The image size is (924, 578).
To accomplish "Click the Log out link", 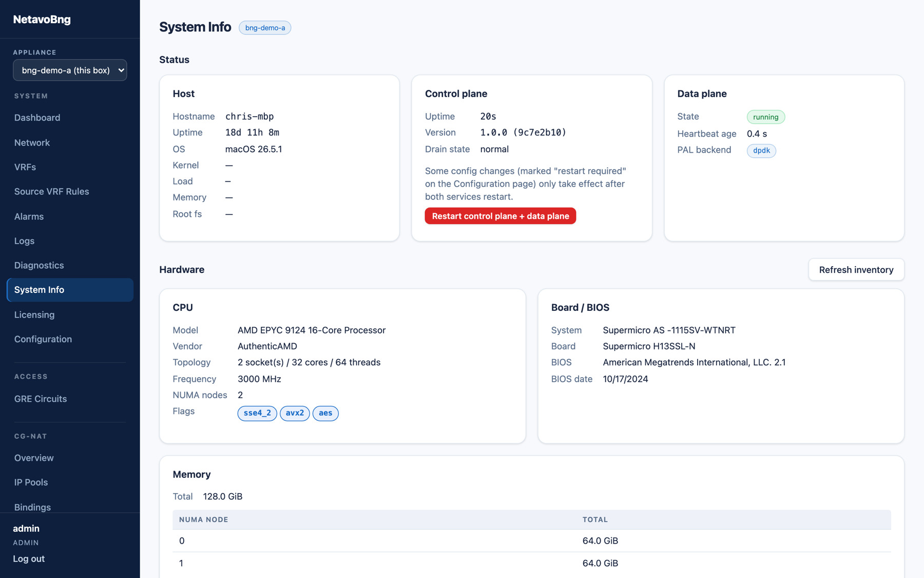I will [29, 558].
